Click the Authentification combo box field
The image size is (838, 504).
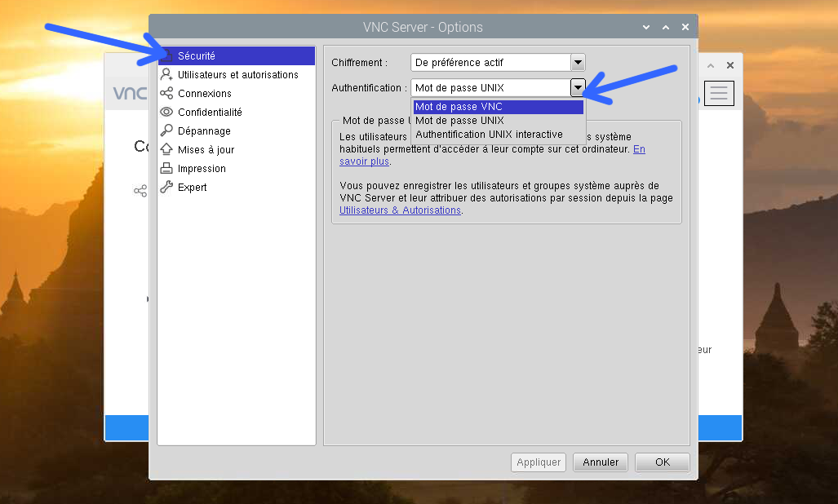(x=491, y=87)
